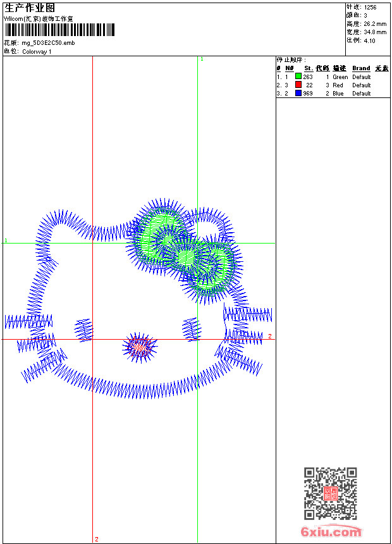392x544 pixels.
Task: Click the Blue row stitch count 969
Action: tap(308, 94)
